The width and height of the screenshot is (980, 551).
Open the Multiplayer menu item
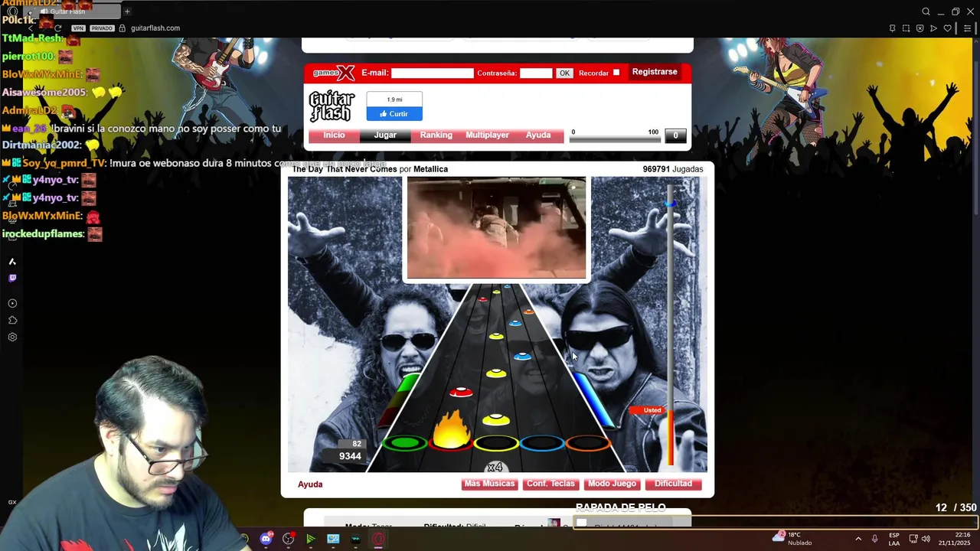coord(487,135)
